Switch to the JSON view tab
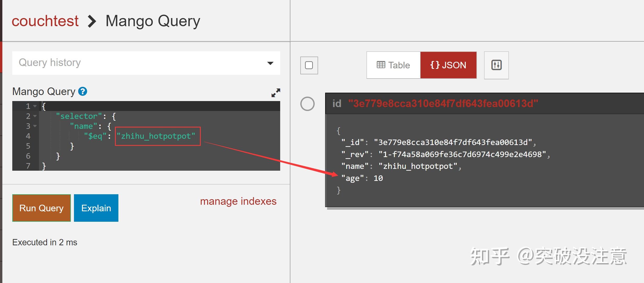 448,65
